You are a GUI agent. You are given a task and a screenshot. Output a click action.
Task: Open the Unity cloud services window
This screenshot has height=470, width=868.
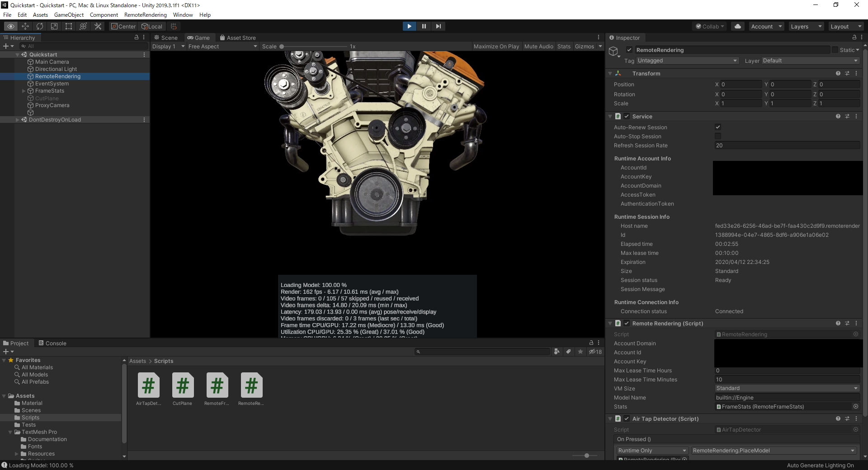[737, 26]
